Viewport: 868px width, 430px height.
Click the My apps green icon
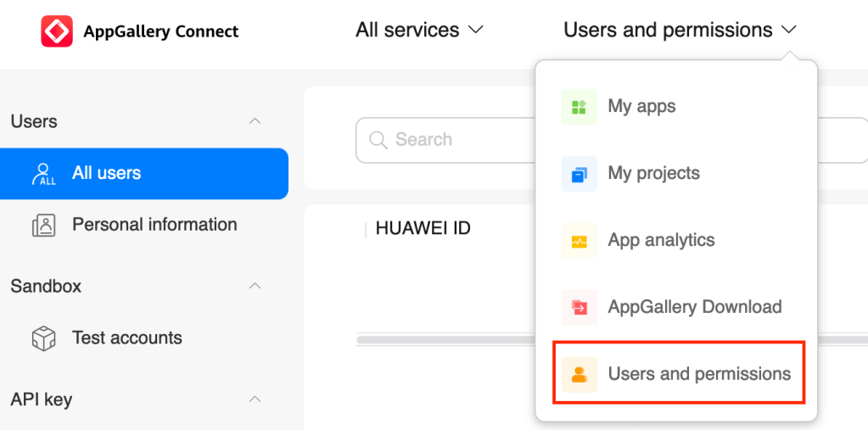tap(580, 107)
